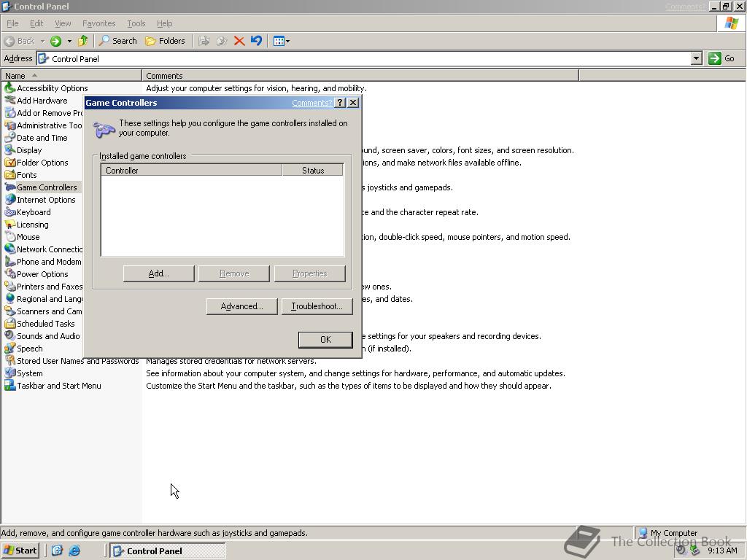Click the dialog's question mark help button

(340, 103)
